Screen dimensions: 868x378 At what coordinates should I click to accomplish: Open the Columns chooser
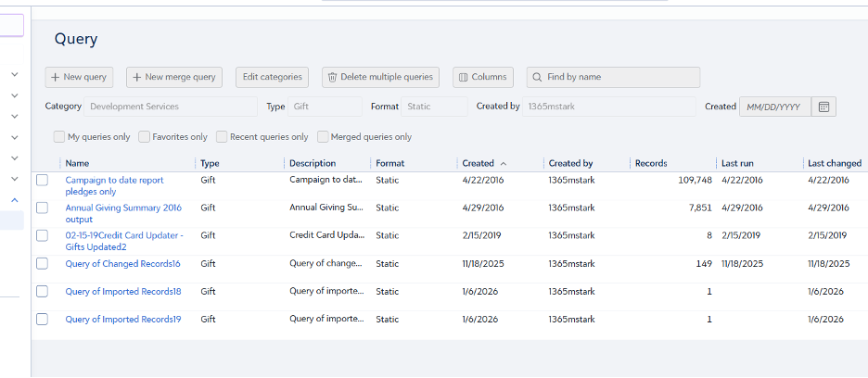(x=483, y=77)
